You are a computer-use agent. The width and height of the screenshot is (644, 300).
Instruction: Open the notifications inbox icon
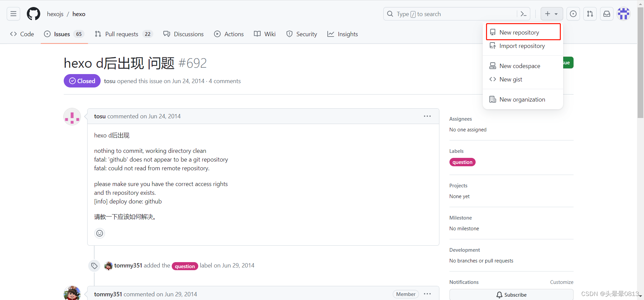click(x=607, y=14)
